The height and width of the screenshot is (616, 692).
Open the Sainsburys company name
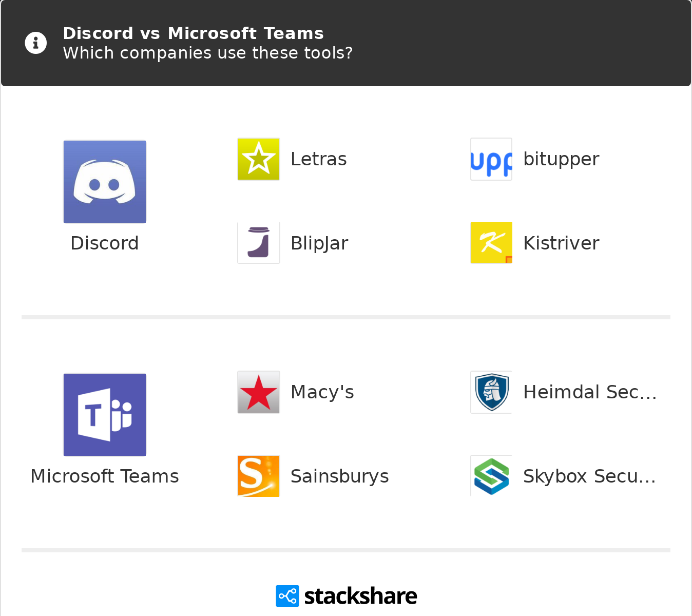(340, 476)
